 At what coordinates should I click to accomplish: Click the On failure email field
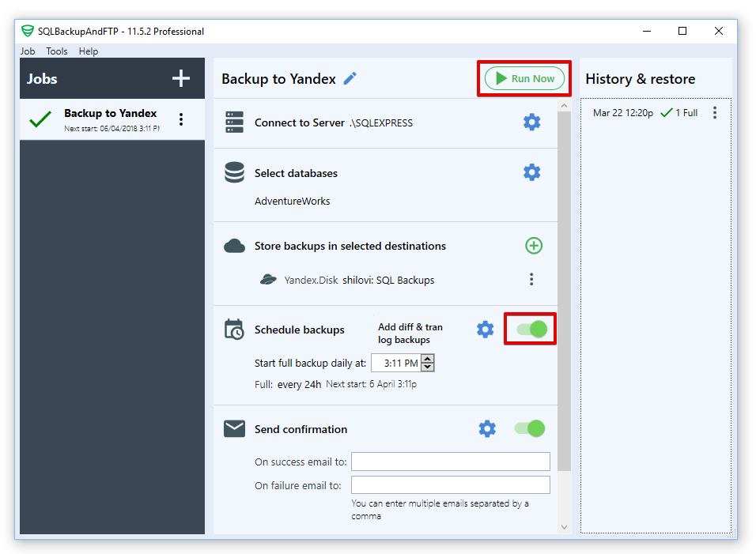450,485
